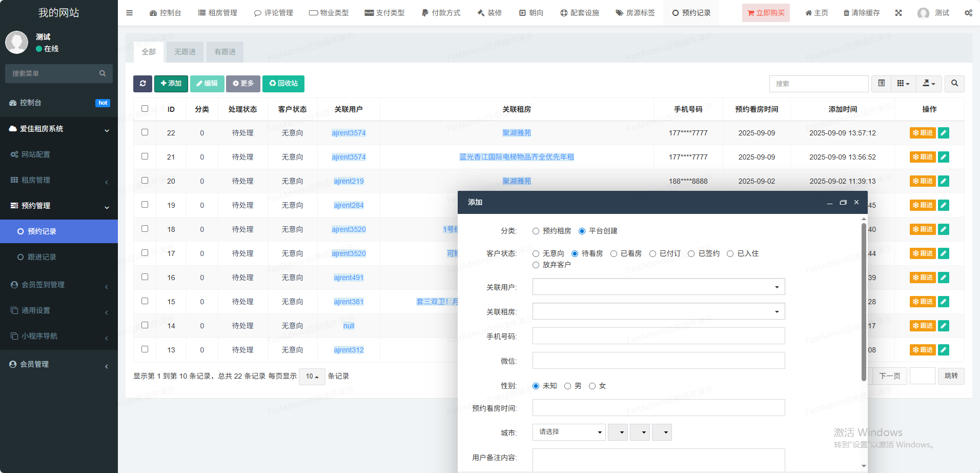The height and width of the screenshot is (473, 980).
Task: Open the toggle table view icon
Action: tap(881, 84)
